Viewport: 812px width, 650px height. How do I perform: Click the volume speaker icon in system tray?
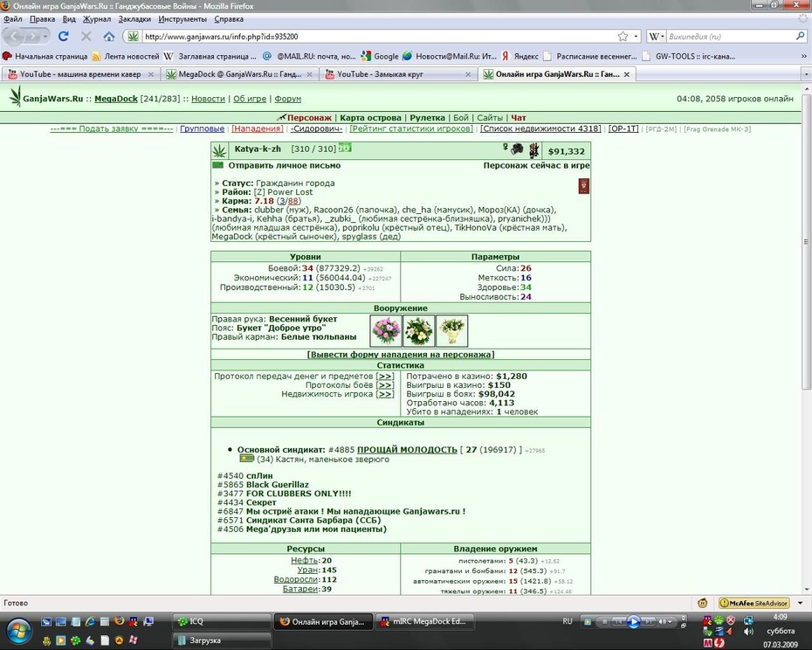coord(747,632)
